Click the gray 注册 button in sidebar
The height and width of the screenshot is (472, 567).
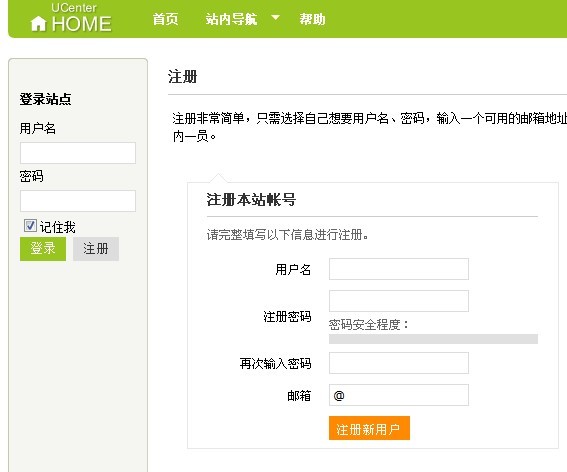click(x=96, y=249)
